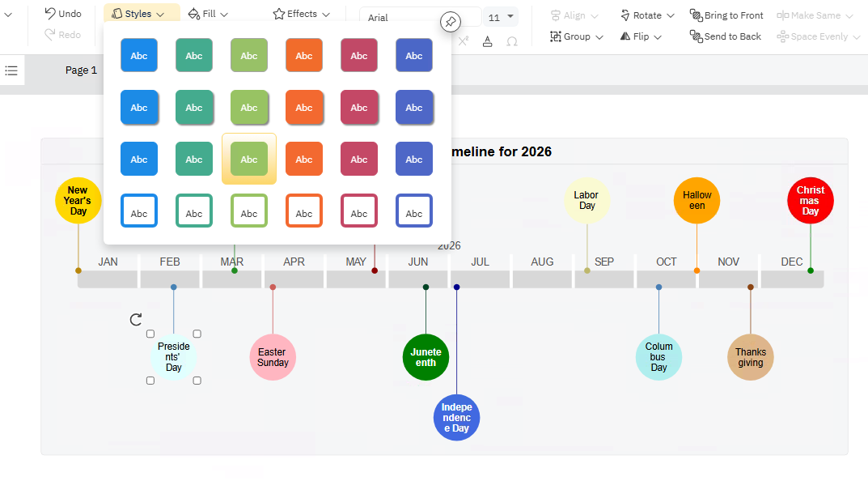The width and height of the screenshot is (868, 481).
Task: Open the page list outline icon
Action: tap(11, 70)
